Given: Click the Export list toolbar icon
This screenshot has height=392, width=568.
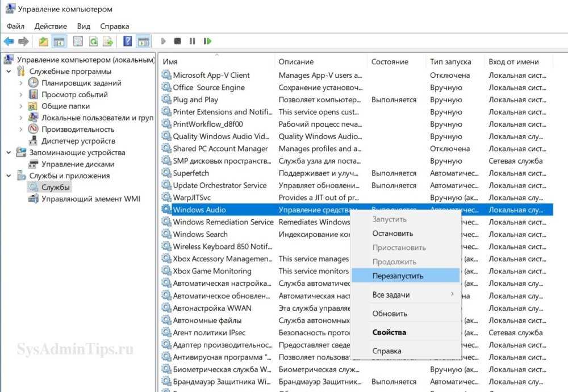Looking at the screenshot, I should [x=107, y=41].
